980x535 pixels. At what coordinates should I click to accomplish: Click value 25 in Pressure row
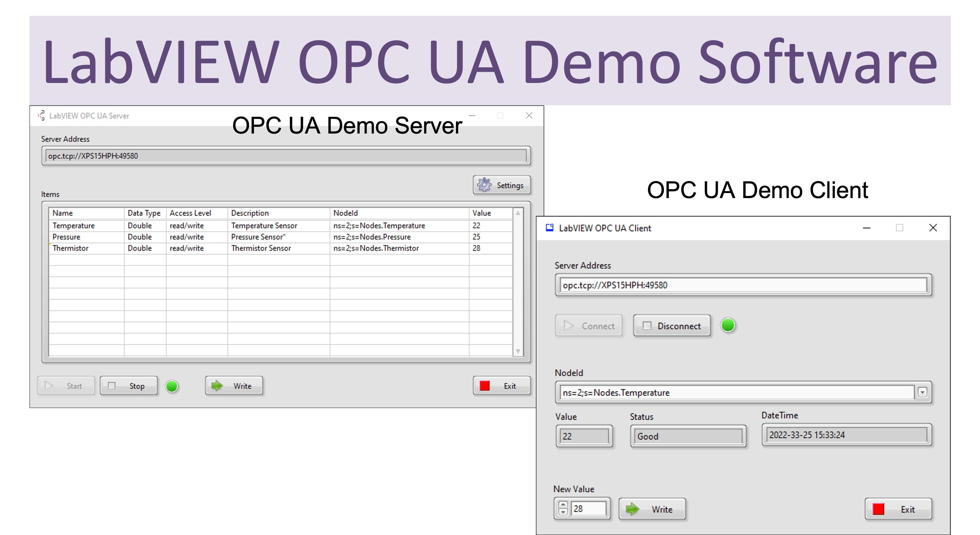coord(491,237)
